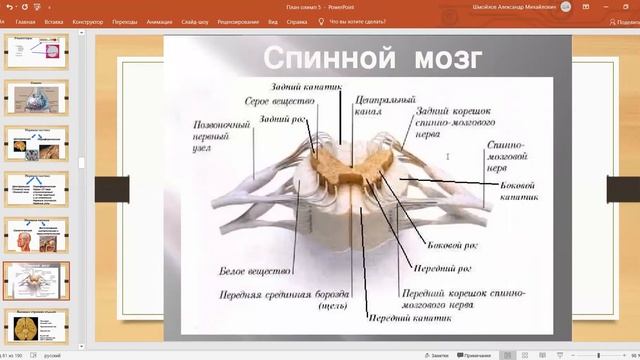Click the label 'Центральный канал' on the diagram
Screen dimensions: 640x360
[385, 105]
